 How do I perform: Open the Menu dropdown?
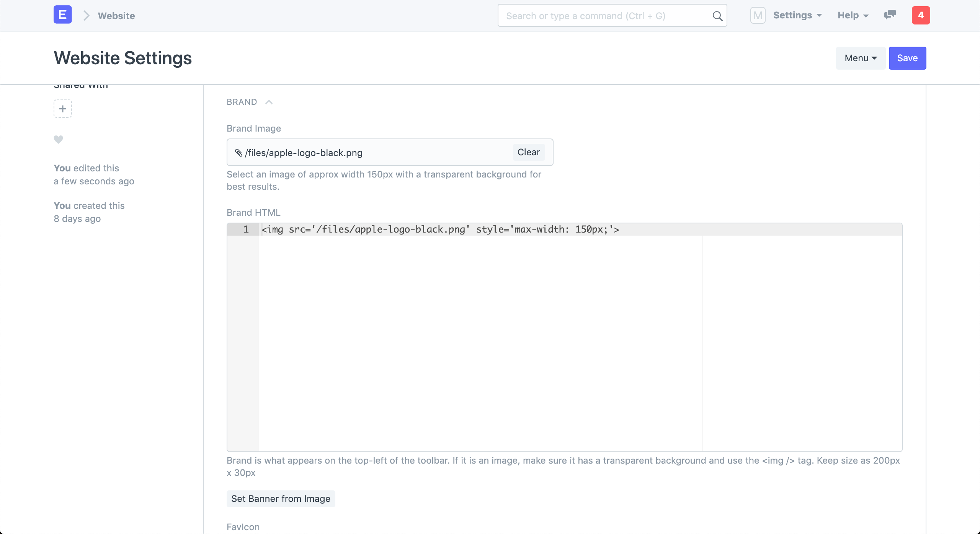click(860, 58)
